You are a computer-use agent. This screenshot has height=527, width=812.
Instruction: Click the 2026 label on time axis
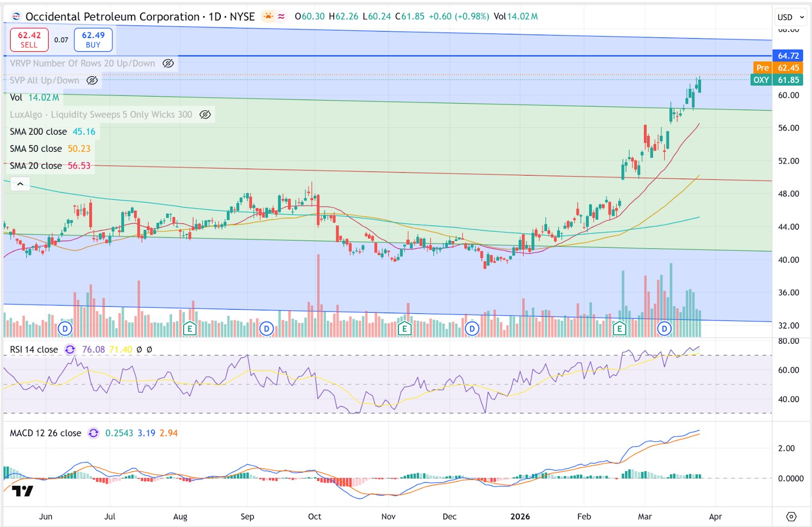pos(520,516)
